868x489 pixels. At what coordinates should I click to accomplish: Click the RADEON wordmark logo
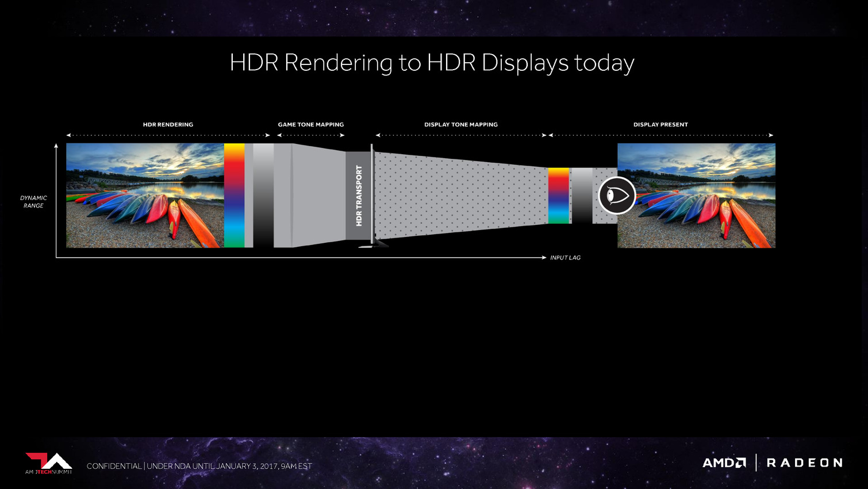(x=804, y=463)
